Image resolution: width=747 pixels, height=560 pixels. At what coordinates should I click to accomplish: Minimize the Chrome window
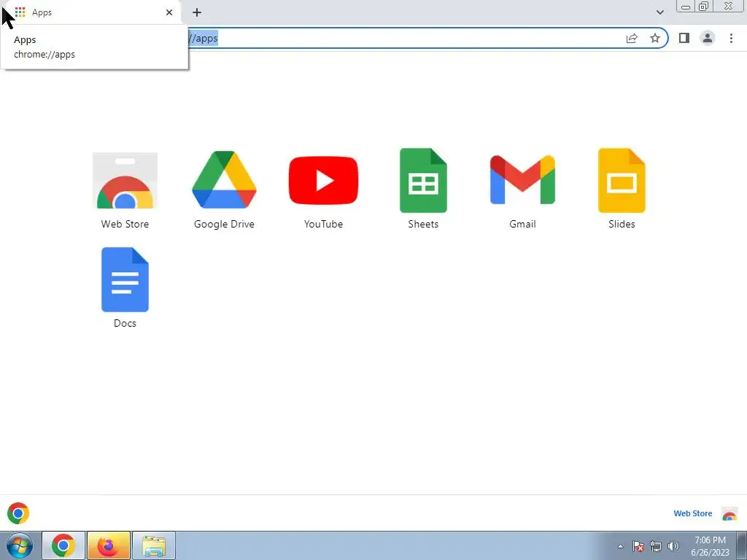[x=686, y=6]
